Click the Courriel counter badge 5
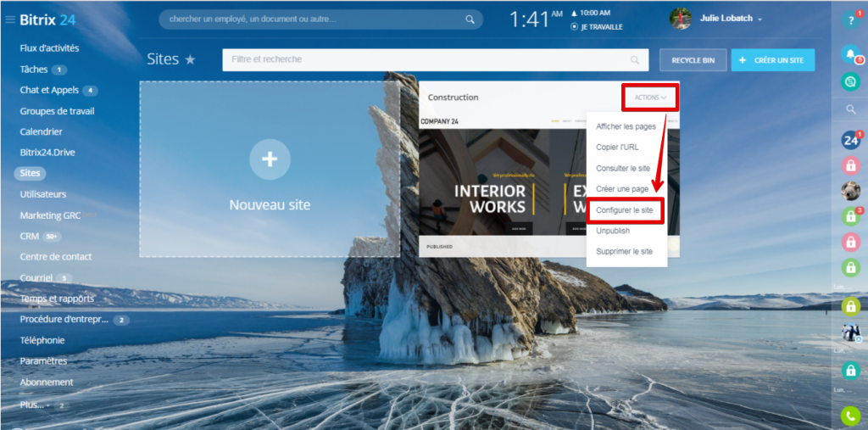The image size is (868, 430). pos(64,278)
